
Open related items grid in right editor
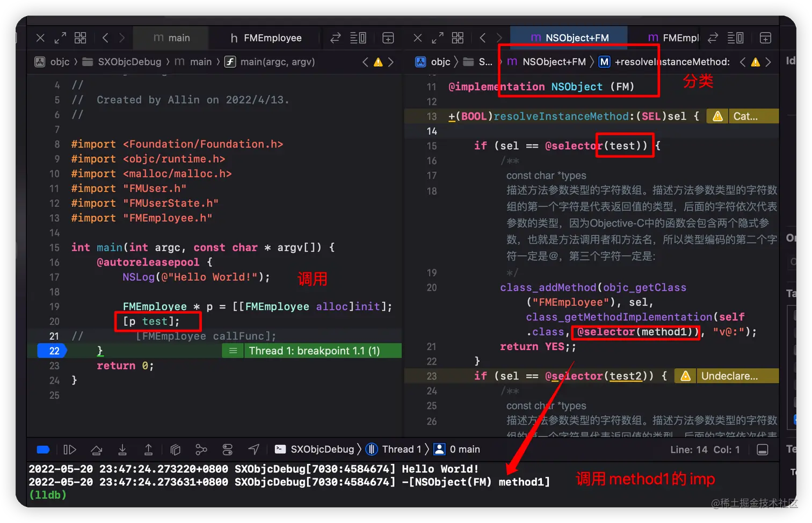(x=458, y=38)
